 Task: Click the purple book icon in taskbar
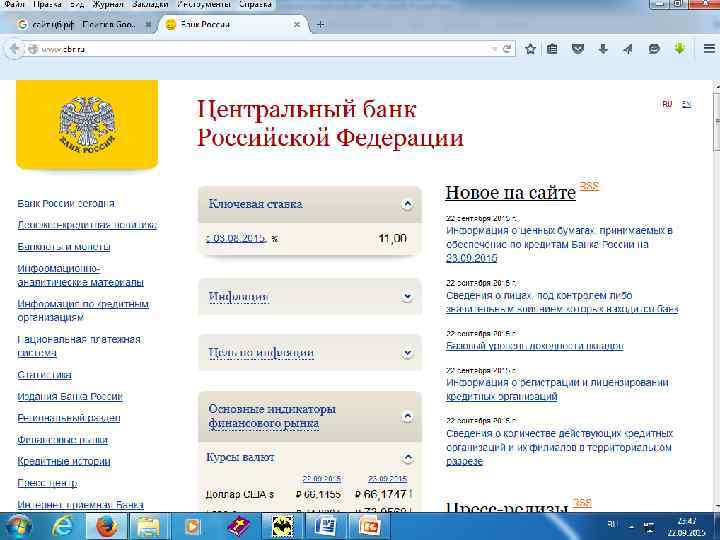pyautogui.click(x=238, y=526)
